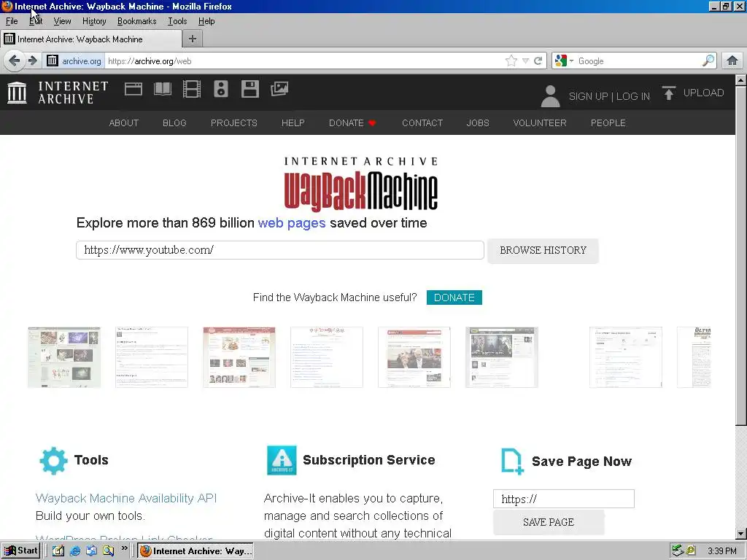Click the Save Page Now https:// field
Screen dimensions: 747x560
coord(564,499)
